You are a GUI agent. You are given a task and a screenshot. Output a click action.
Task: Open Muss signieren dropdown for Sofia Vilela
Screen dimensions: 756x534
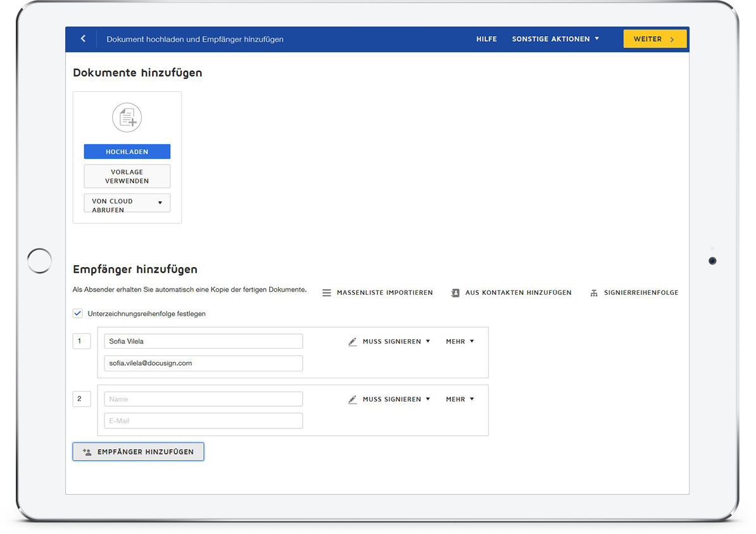pos(396,342)
